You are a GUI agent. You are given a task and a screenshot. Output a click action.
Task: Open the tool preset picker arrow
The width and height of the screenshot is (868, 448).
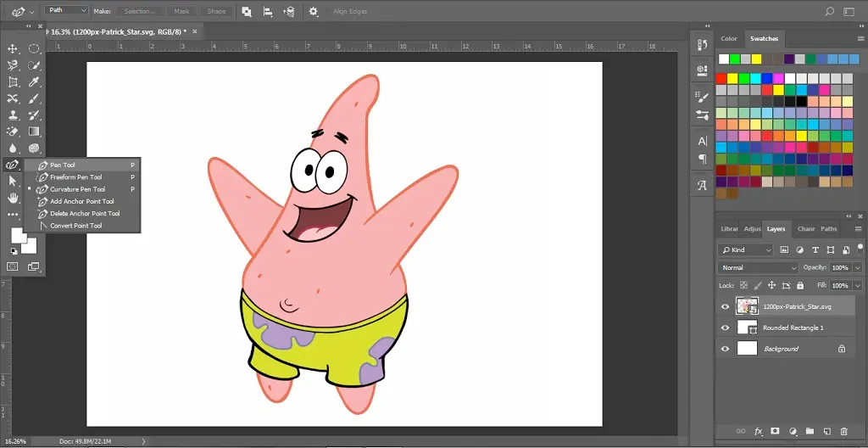click(31, 12)
